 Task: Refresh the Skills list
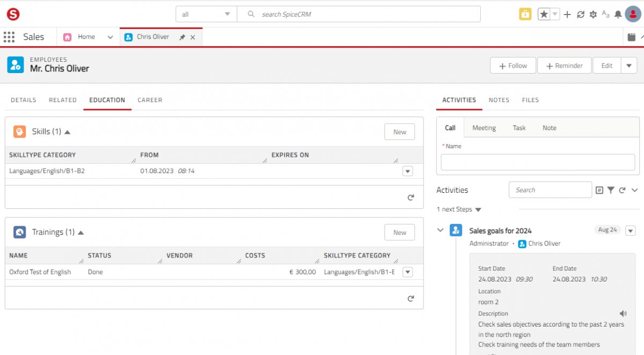click(411, 198)
